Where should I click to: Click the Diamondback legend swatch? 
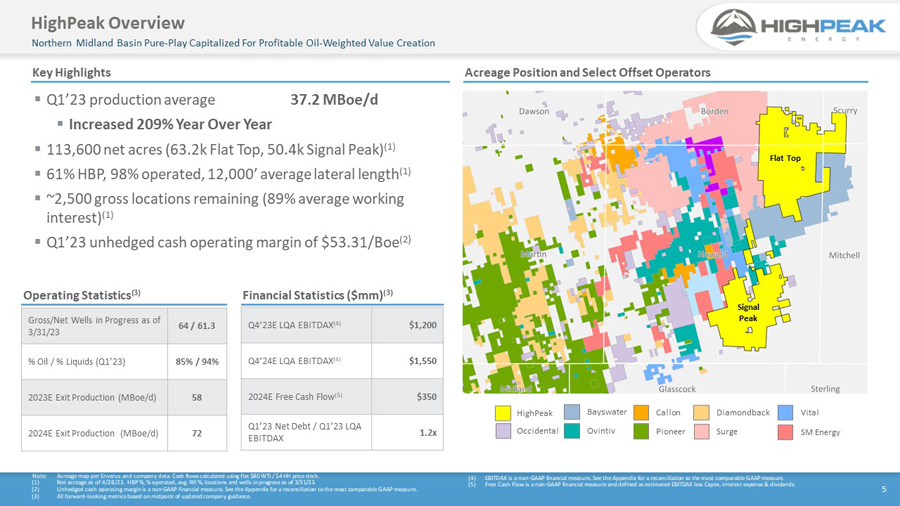pos(701,412)
